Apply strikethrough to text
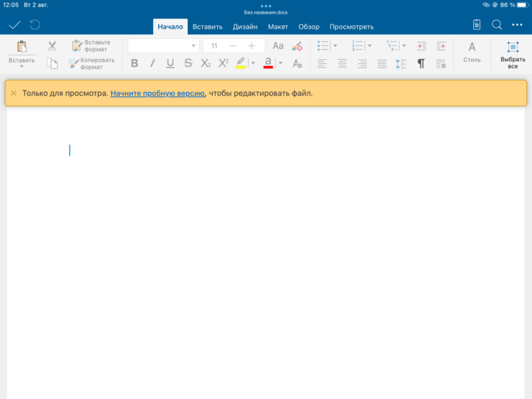This screenshot has height=399, width=532. click(188, 63)
